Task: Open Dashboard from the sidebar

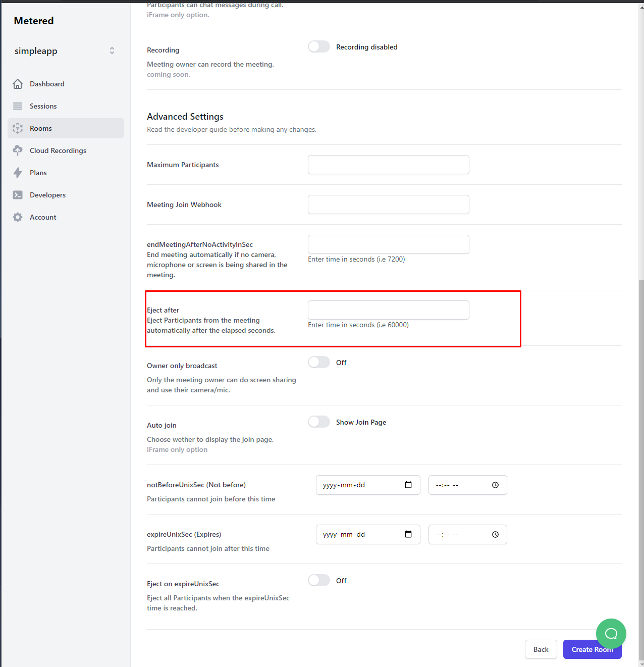Action: coord(66,84)
